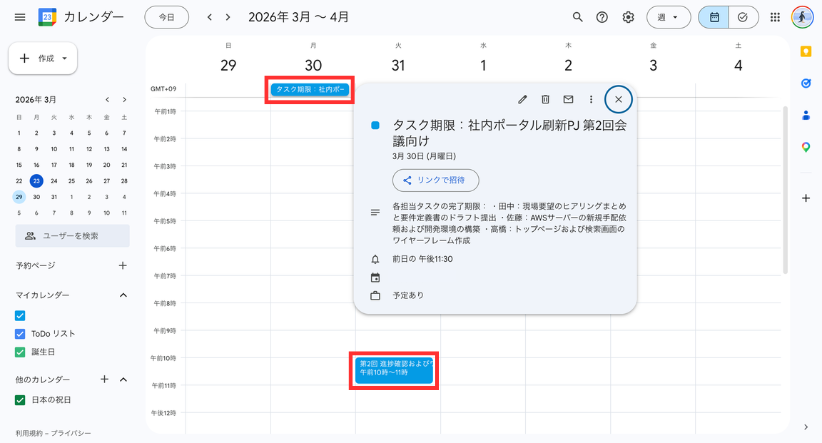Go to previous month in mini calendar

pyautogui.click(x=107, y=100)
